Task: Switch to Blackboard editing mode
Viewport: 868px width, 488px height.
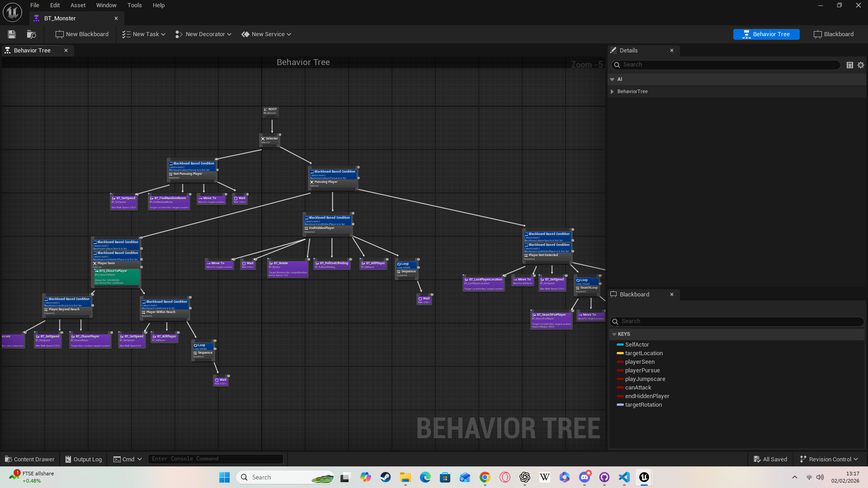Action: pyautogui.click(x=833, y=34)
